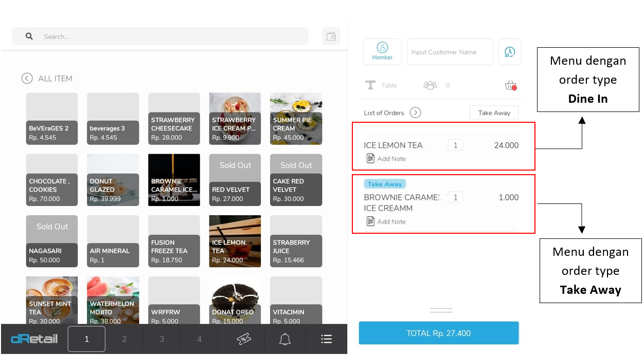Screen dimensions: 644x355
Task: Click quantity box of Brownie Caramel order
Action: [x=455, y=197]
